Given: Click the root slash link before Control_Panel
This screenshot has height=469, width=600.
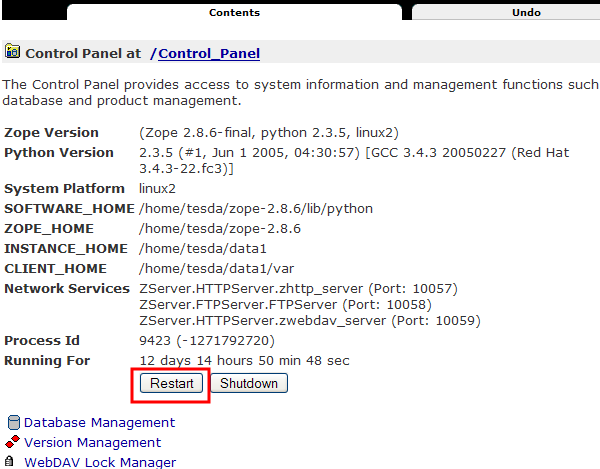Looking at the screenshot, I should click(x=154, y=53).
